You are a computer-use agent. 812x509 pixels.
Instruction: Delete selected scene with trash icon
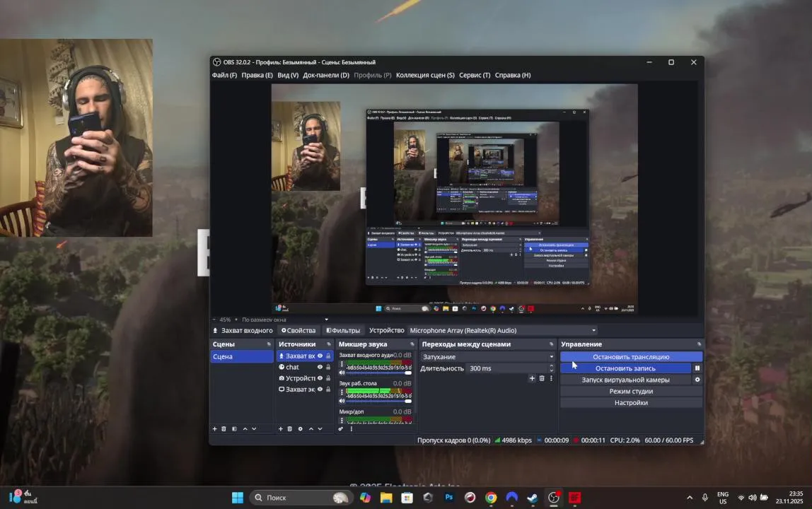[x=224, y=428]
